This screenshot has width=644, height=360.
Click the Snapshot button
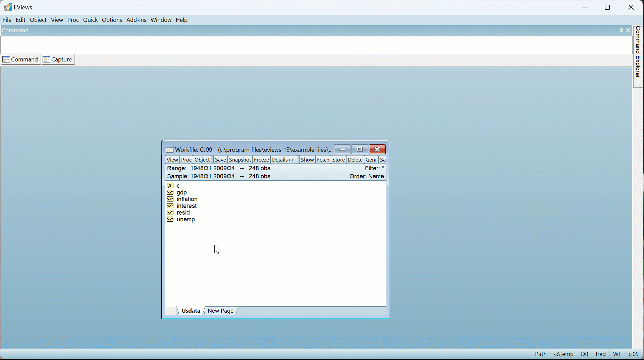[x=240, y=160]
